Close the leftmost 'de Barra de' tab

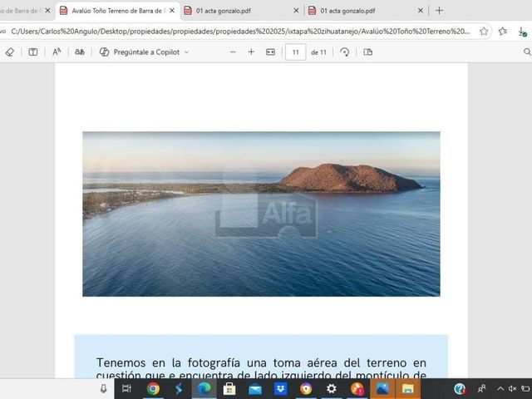pos(47,11)
